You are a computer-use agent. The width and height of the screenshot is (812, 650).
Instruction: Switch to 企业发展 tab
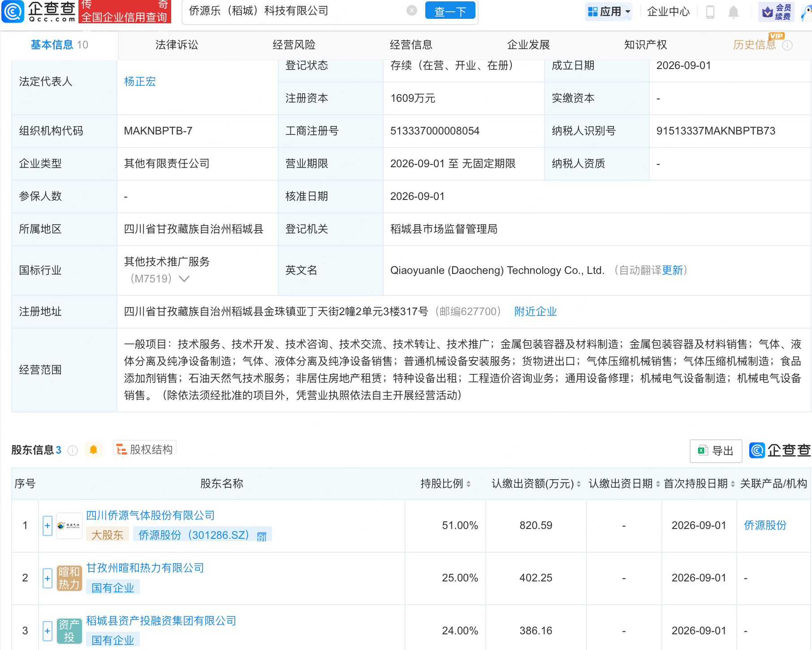point(528,45)
